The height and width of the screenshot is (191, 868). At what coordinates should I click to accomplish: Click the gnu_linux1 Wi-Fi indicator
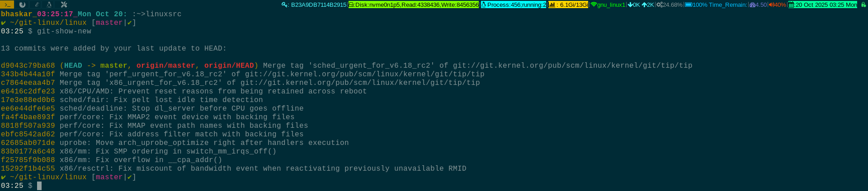[608, 5]
